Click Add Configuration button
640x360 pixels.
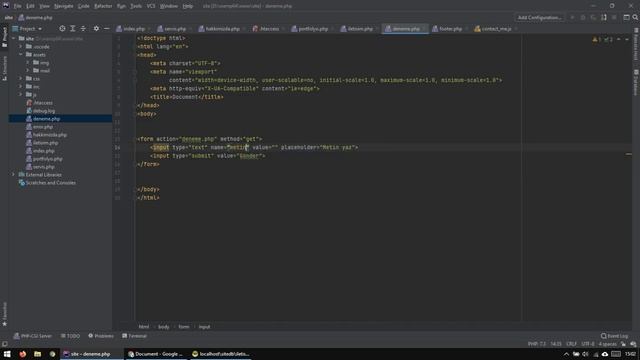(540, 18)
